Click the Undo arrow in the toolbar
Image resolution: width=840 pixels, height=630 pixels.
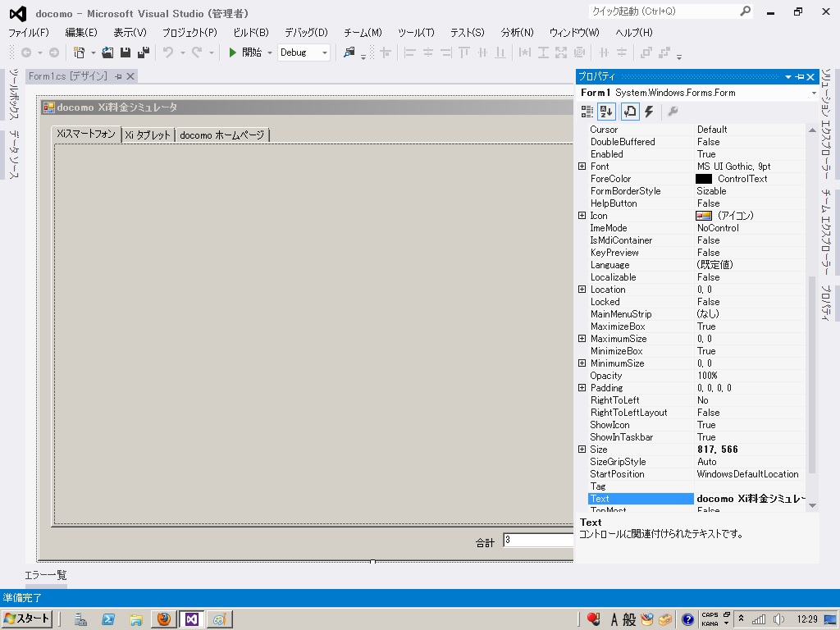pos(167,52)
